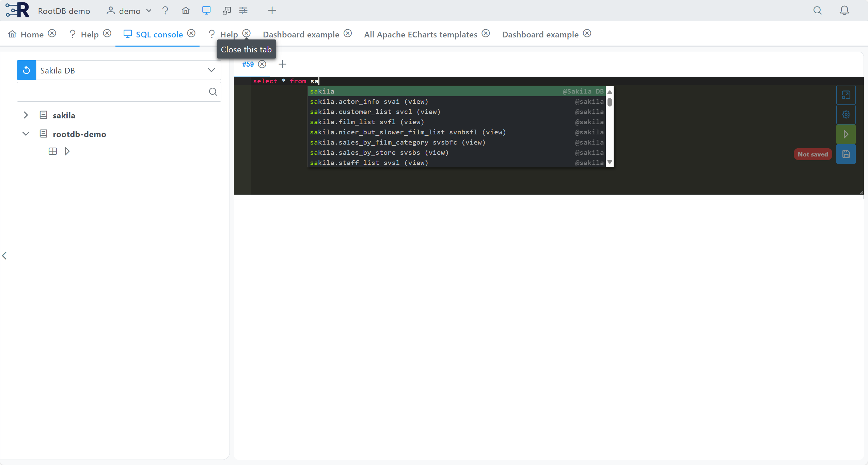Close the last Dashboard example tab
Image resolution: width=868 pixels, height=465 pixels.
(587, 33)
